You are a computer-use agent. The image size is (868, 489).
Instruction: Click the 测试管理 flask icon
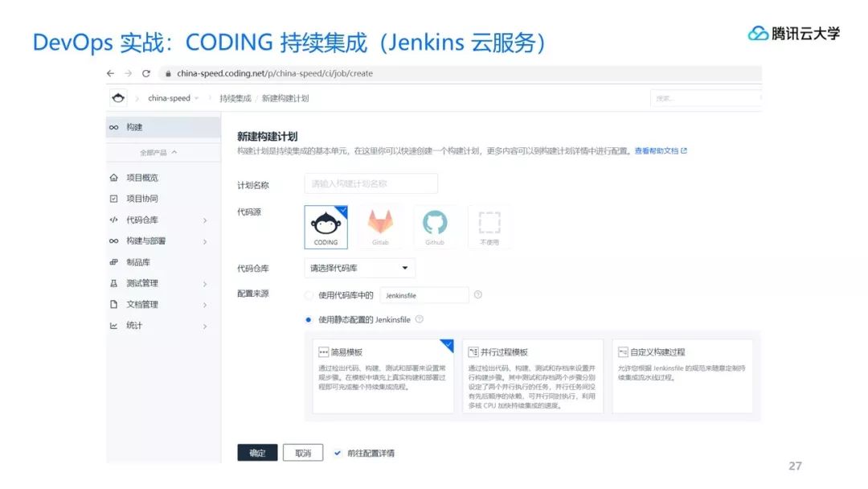[113, 283]
